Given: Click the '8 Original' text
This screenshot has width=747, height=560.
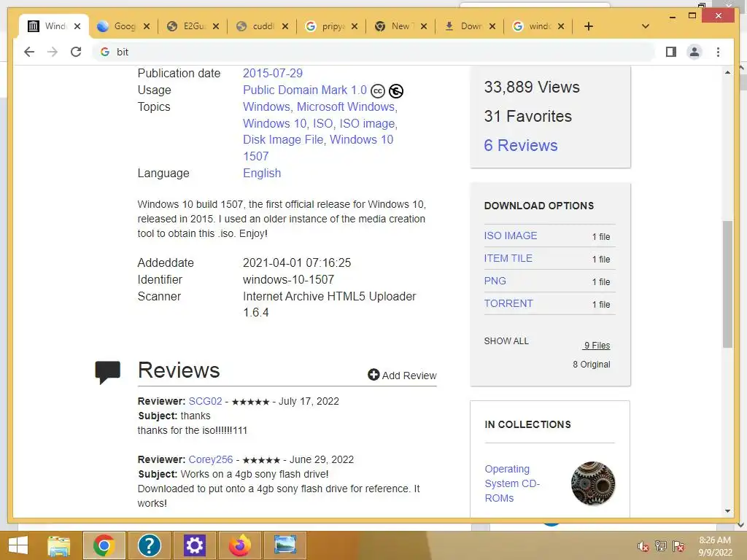Looking at the screenshot, I should pyautogui.click(x=591, y=365).
